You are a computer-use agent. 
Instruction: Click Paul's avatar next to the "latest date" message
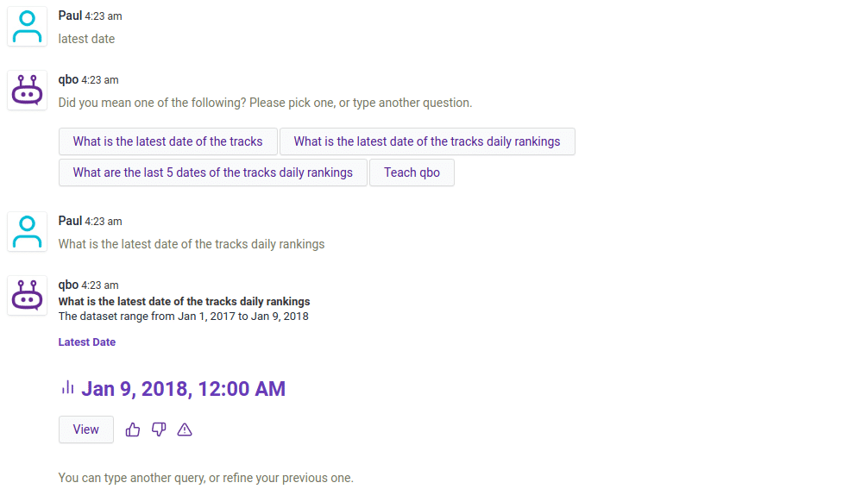click(x=28, y=27)
